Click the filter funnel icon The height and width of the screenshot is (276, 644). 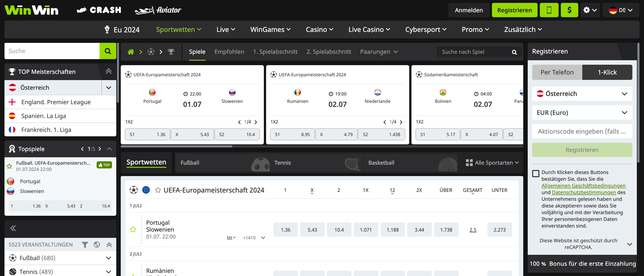(85, 245)
